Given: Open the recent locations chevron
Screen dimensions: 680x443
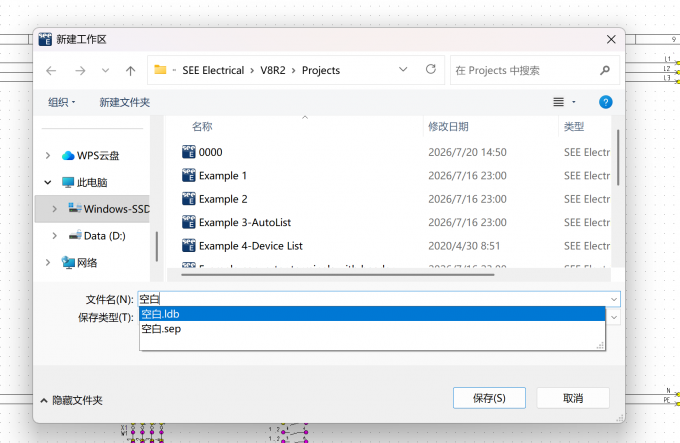Looking at the screenshot, I should pyautogui.click(x=105, y=70).
